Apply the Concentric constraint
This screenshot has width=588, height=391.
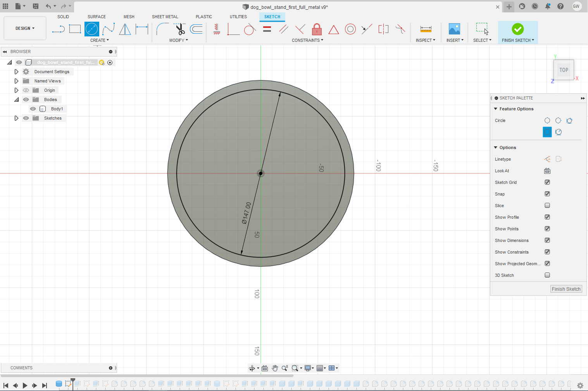point(350,29)
